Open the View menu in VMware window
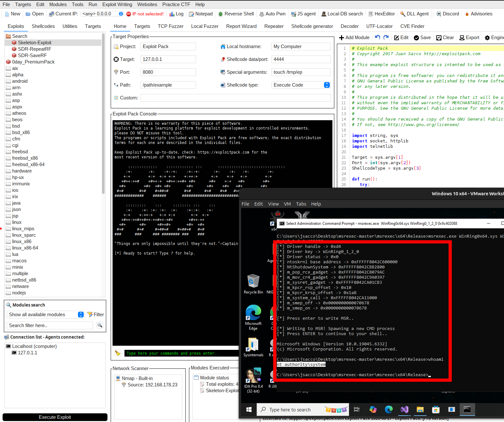This screenshot has height=422, width=504. coord(273,204)
